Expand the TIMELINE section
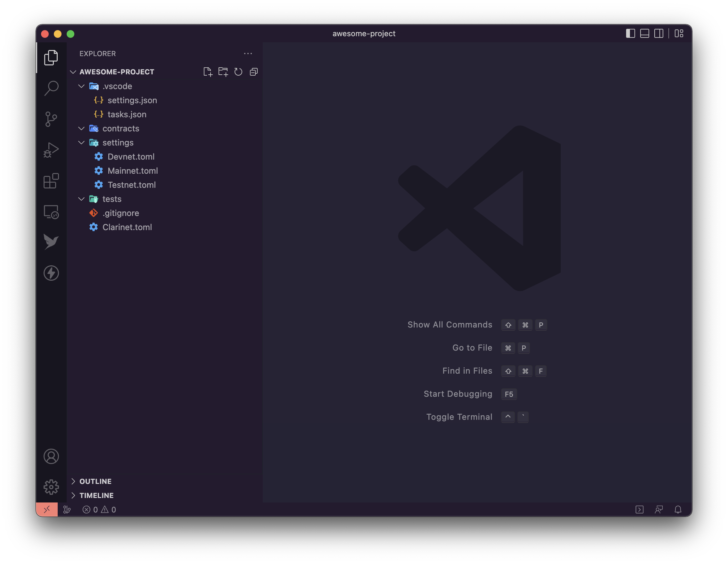 tap(96, 495)
